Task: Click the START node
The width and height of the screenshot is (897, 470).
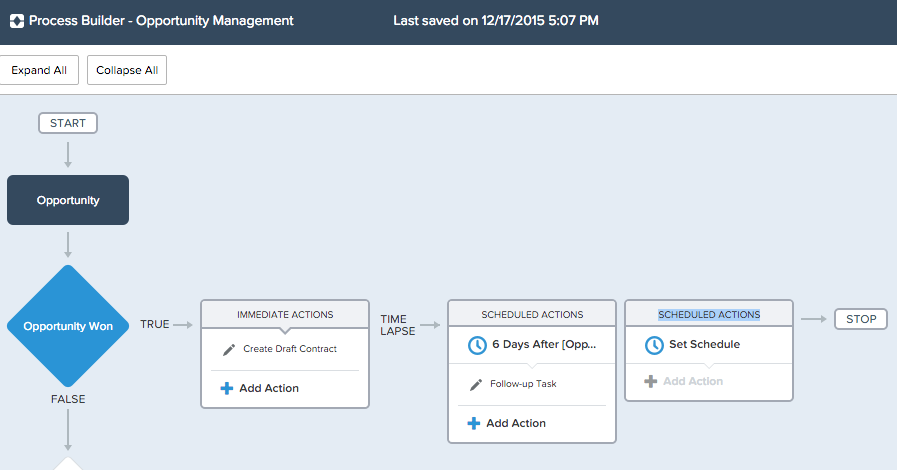Action: 68,123
